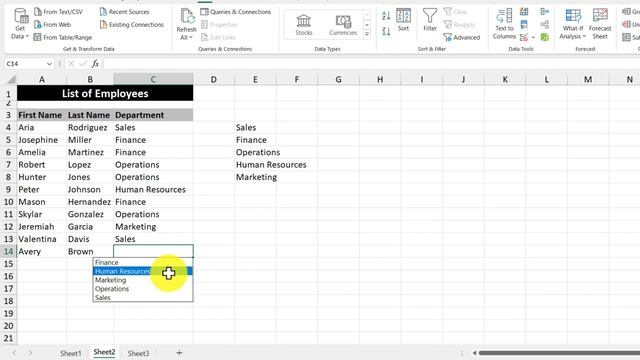
Task: Open the custom Sort dialog
Action: 403,20
